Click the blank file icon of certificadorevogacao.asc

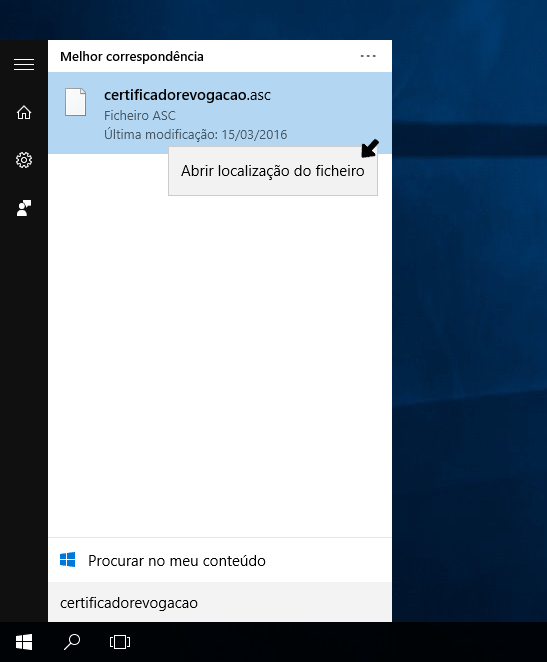click(x=76, y=102)
